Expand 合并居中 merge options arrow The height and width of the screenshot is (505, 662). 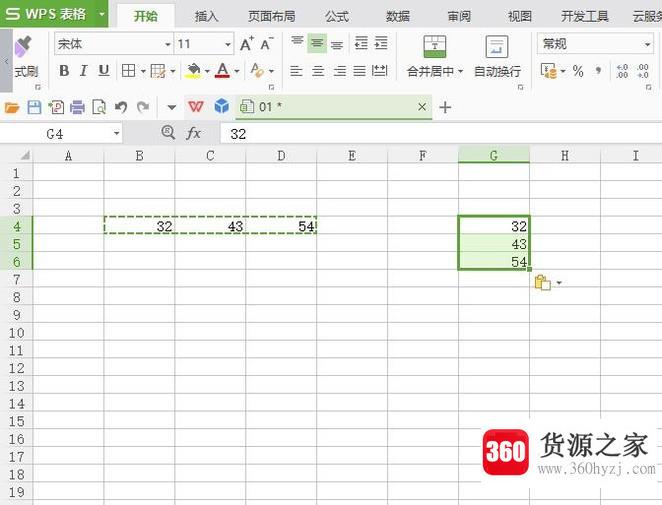[461, 71]
